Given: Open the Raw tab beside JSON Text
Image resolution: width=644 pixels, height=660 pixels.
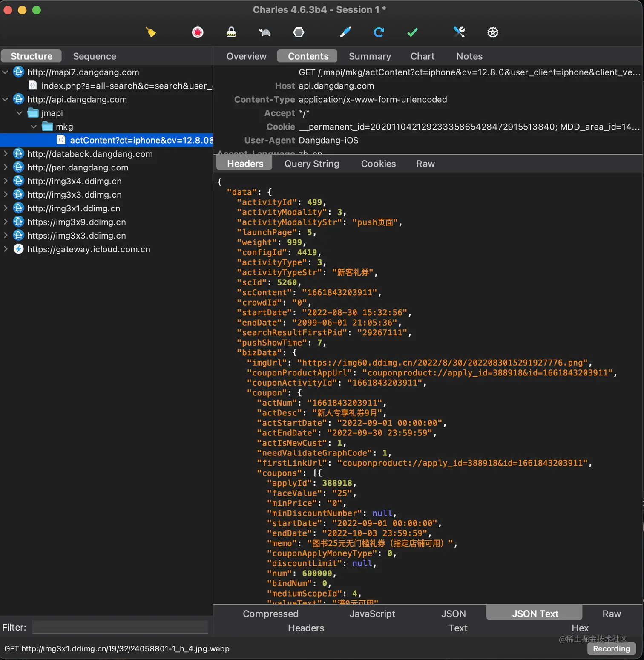Looking at the screenshot, I should [612, 614].
